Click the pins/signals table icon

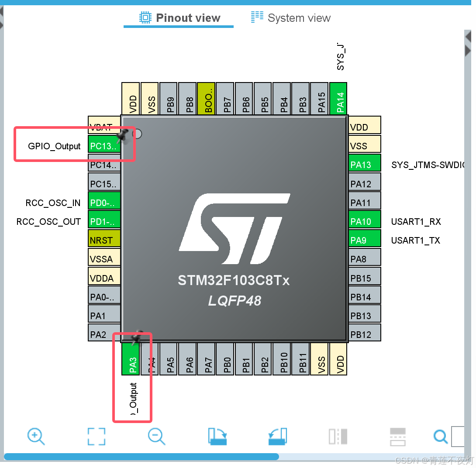tap(397, 437)
